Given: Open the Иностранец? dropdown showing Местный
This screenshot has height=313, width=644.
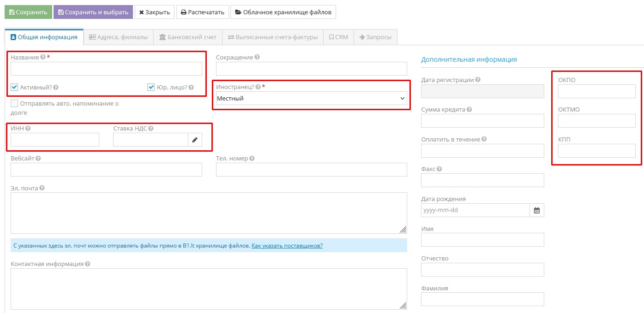Looking at the screenshot, I should [x=311, y=98].
